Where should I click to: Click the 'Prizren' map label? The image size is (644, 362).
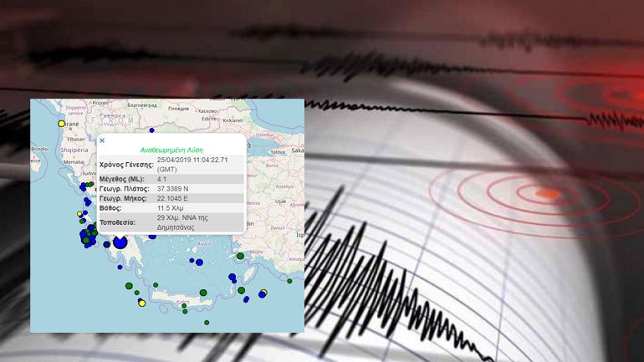(x=100, y=103)
